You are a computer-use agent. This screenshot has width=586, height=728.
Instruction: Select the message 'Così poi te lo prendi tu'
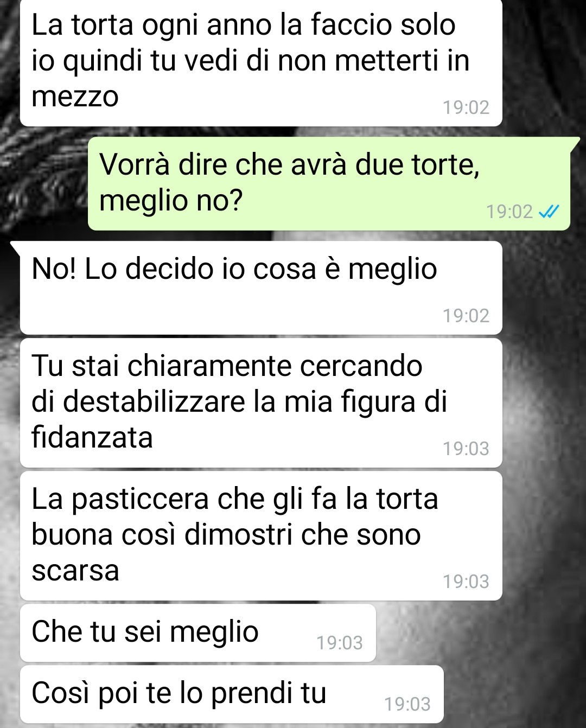point(232,694)
